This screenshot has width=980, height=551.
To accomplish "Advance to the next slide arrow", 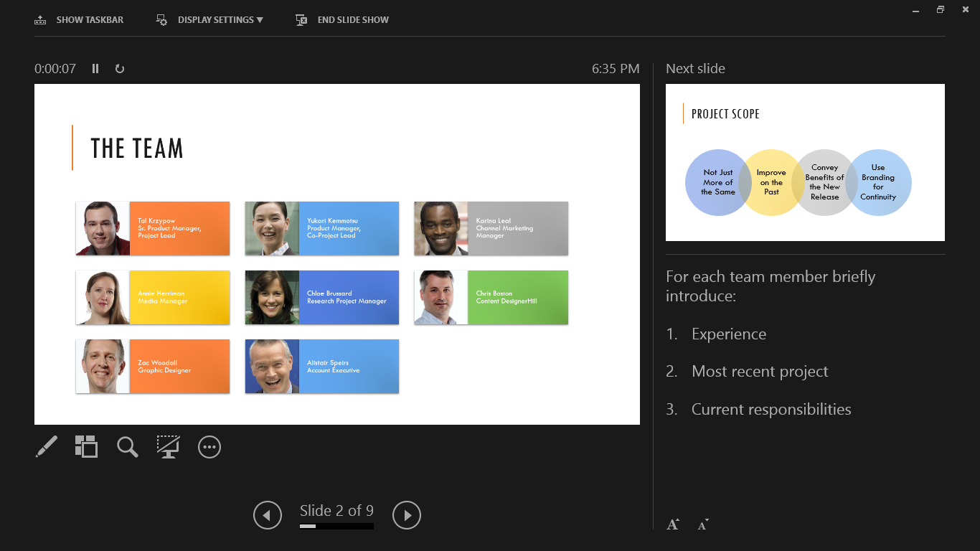I will pos(407,515).
